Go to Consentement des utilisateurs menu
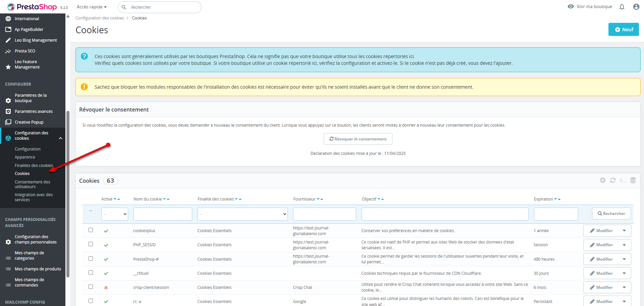Image resolution: width=644 pixels, height=306 pixels. [x=32, y=184]
